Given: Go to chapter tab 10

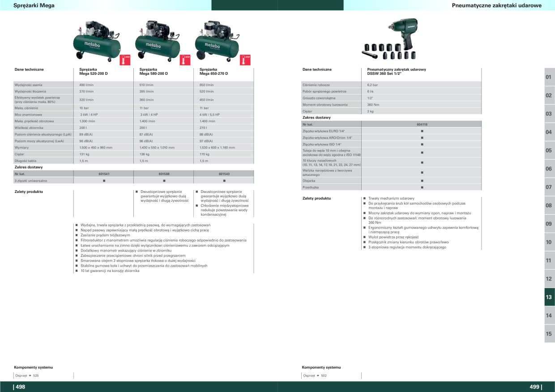Looking at the screenshot, I should [549, 242].
